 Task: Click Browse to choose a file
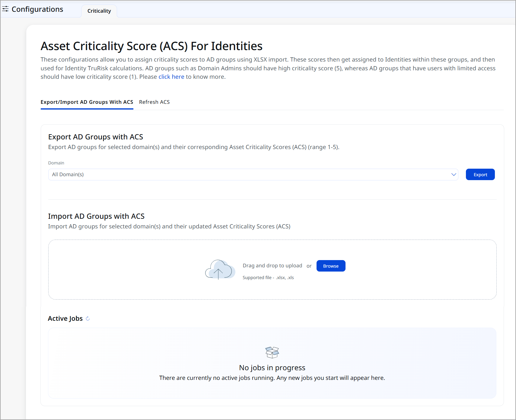coord(331,266)
